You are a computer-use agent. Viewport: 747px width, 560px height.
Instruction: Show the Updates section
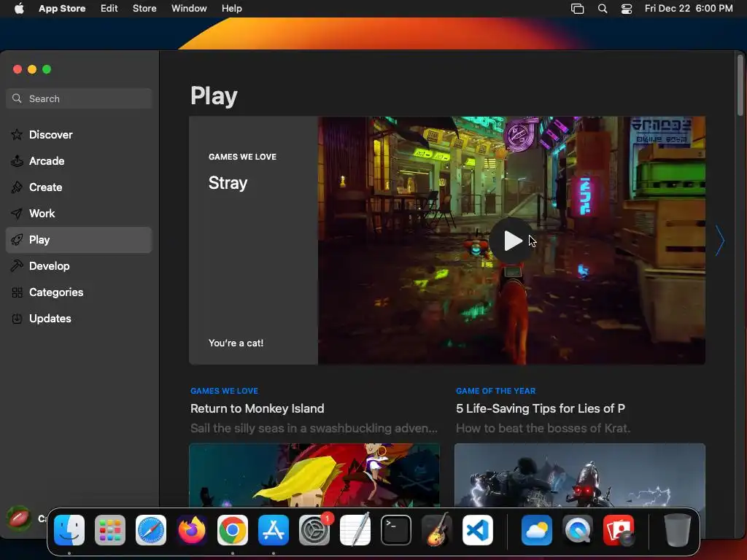click(79, 319)
